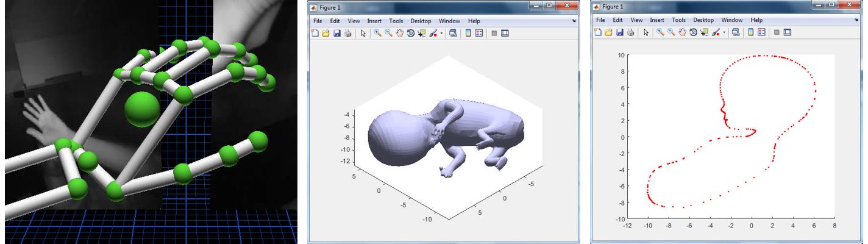Click dock arrow in red contour window menu bar
This screenshot has height=244, width=868.
[x=856, y=20]
